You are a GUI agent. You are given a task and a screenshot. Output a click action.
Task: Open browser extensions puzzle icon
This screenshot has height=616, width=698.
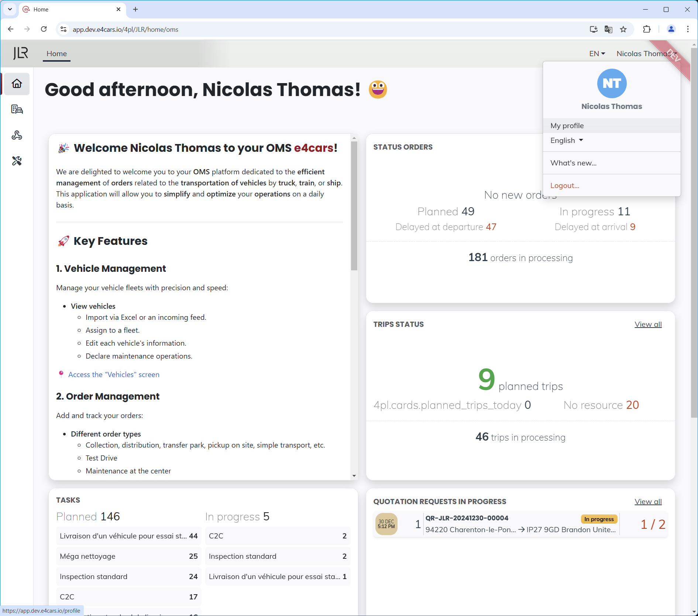pos(647,30)
